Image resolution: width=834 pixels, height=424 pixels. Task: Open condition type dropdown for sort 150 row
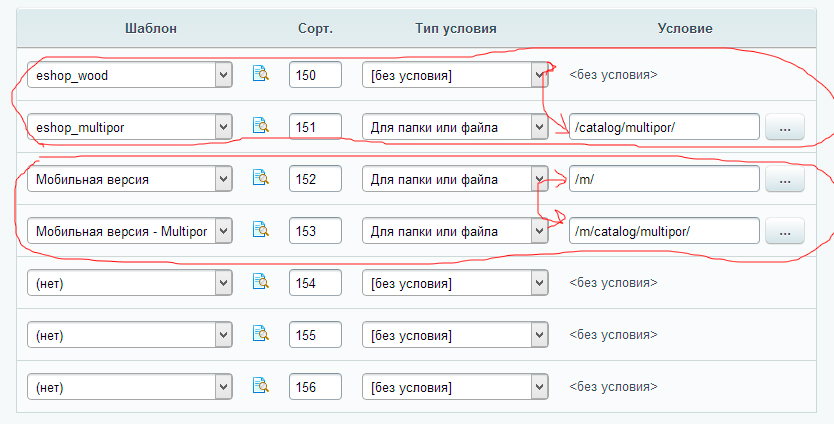tap(455, 74)
